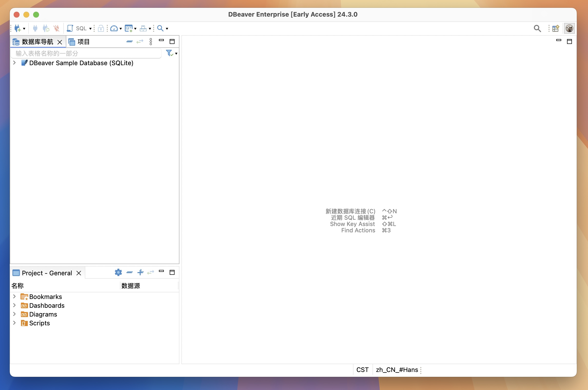This screenshot has height=390, width=588.
Task: Click the zh_CN_#Hans locale status bar item
Action: [397, 369]
